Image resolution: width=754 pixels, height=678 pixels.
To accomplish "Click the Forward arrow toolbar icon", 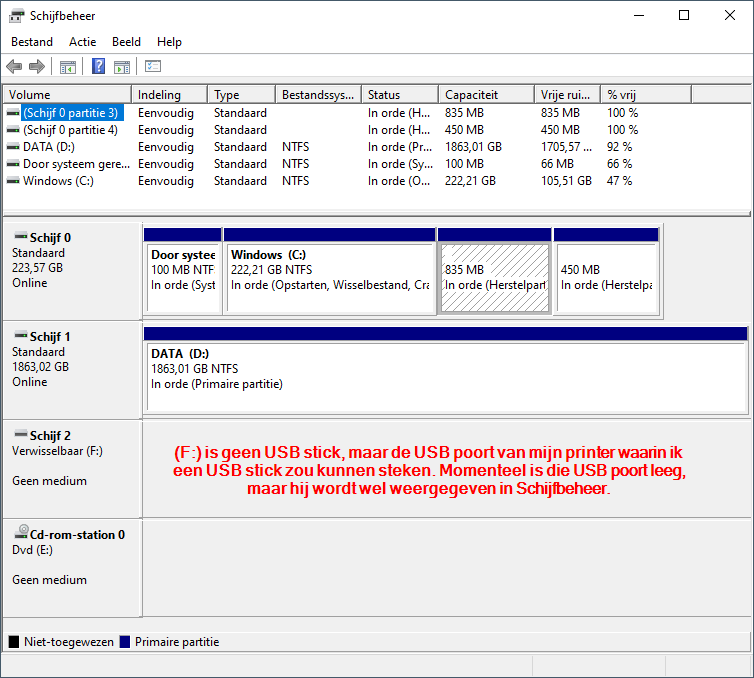I will click(37, 67).
